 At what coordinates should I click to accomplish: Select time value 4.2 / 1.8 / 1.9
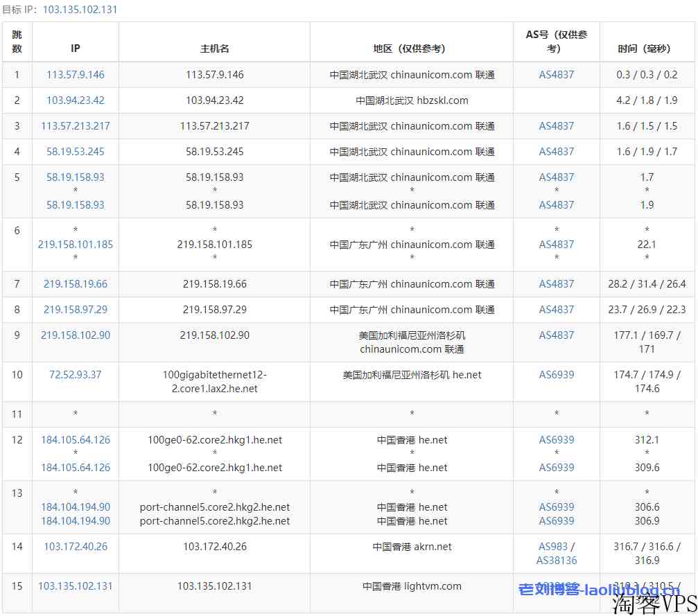(647, 100)
